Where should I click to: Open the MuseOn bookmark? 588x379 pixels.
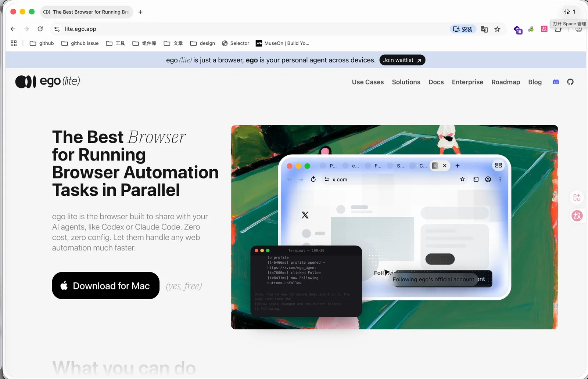(x=283, y=43)
